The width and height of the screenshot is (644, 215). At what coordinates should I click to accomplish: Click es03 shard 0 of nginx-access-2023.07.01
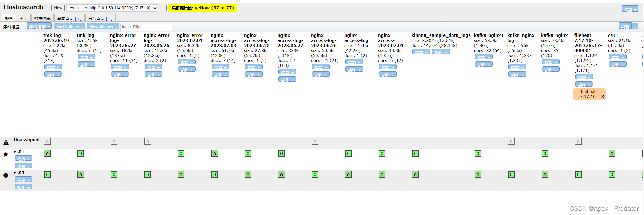382,174
